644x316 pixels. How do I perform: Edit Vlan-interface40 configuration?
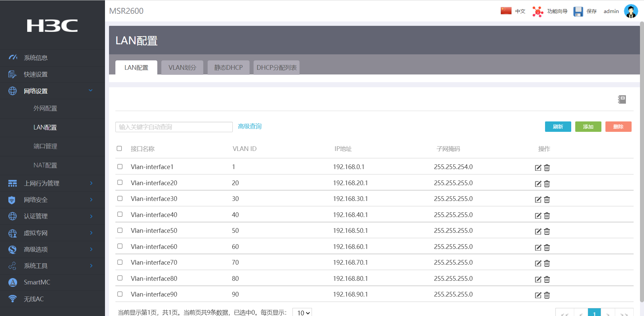(x=538, y=216)
